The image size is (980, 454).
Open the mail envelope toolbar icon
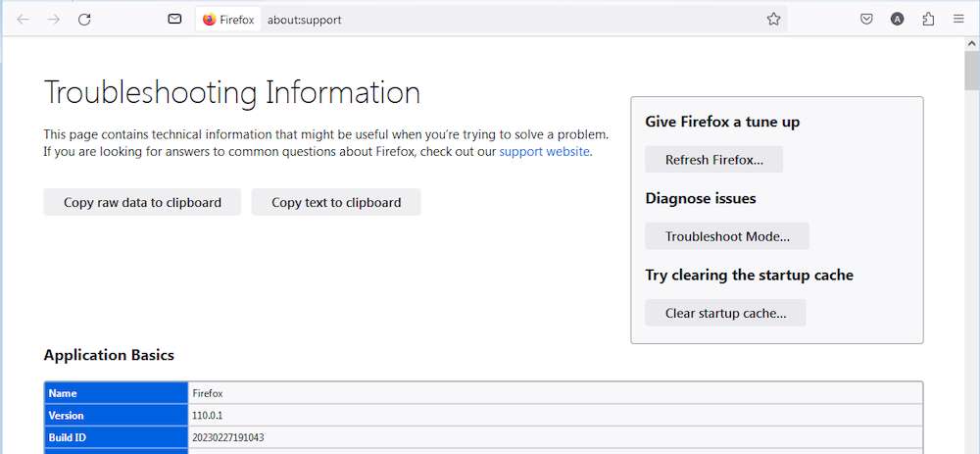tap(175, 20)
